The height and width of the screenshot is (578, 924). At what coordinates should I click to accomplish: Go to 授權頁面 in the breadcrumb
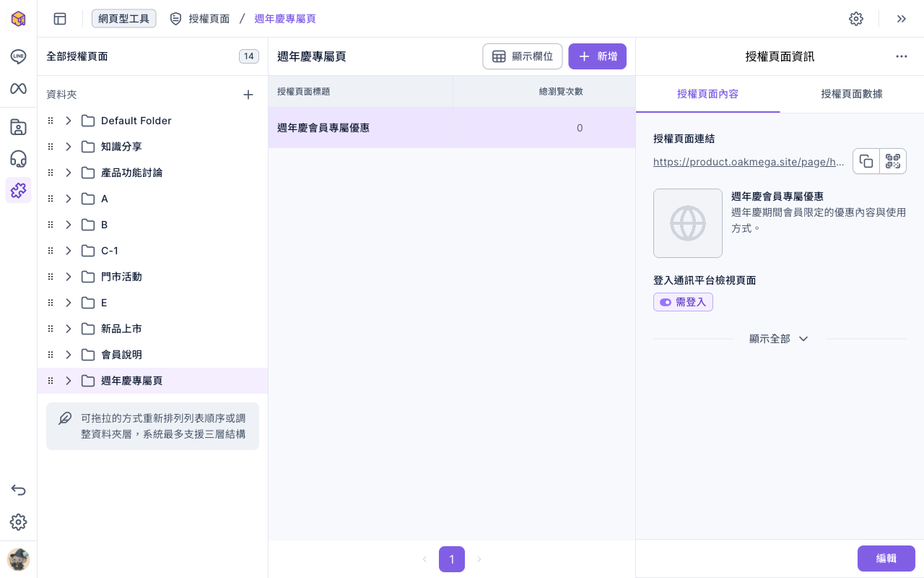tap(200, 19)
